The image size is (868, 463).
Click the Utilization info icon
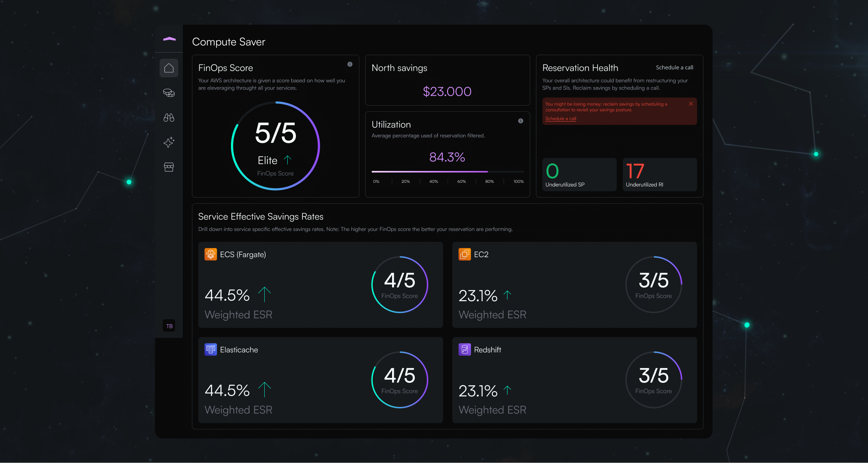[520, 121]
